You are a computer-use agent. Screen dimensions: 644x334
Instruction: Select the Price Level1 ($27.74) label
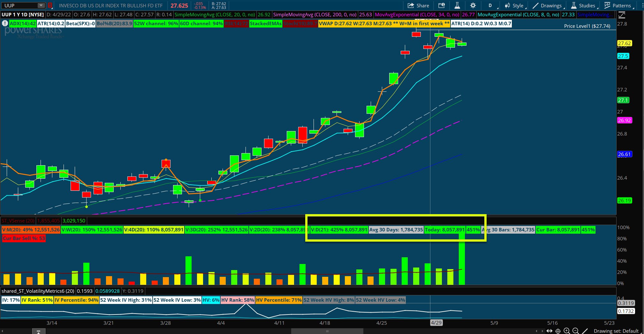[x=587, y=26]
